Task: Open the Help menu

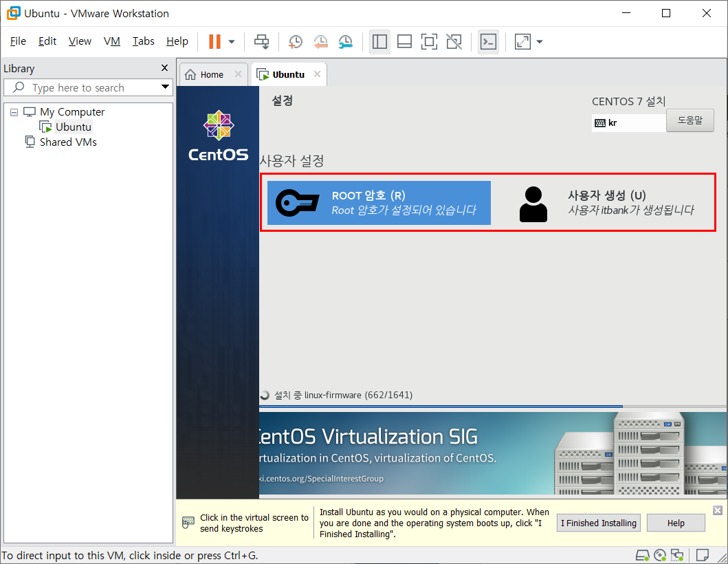Action: (x=177, y=41)
